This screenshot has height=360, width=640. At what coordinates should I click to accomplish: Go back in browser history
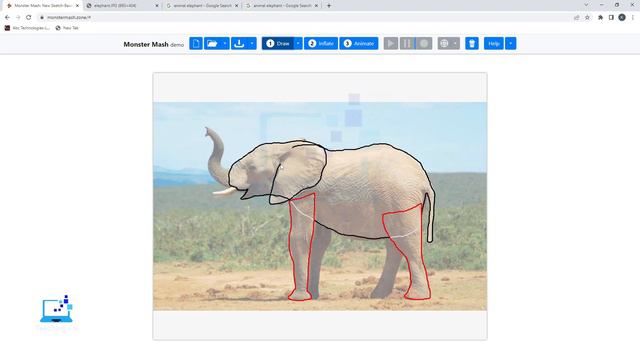[x=7, y=18]
